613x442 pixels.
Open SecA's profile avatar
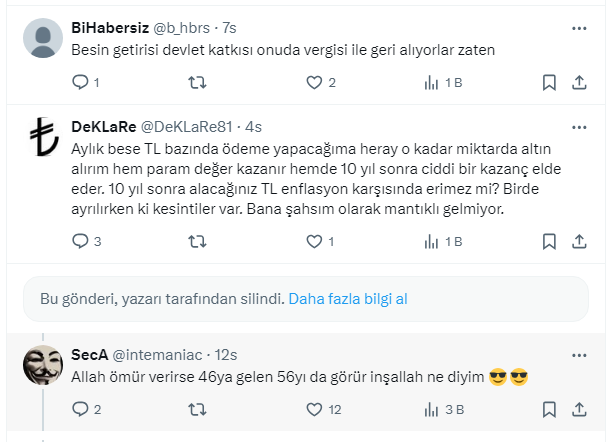pos(43,365)
